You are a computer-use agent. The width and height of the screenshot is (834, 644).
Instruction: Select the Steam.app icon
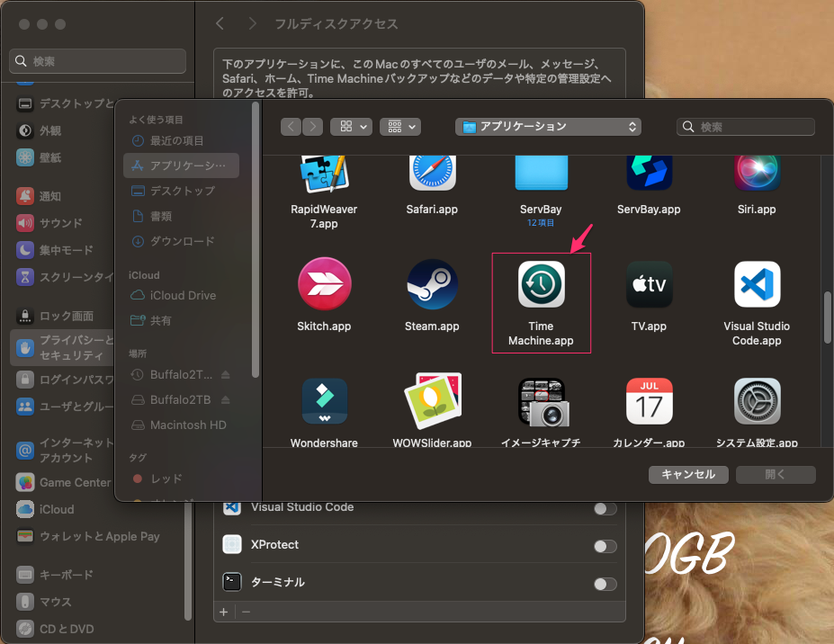click(432, 284)
